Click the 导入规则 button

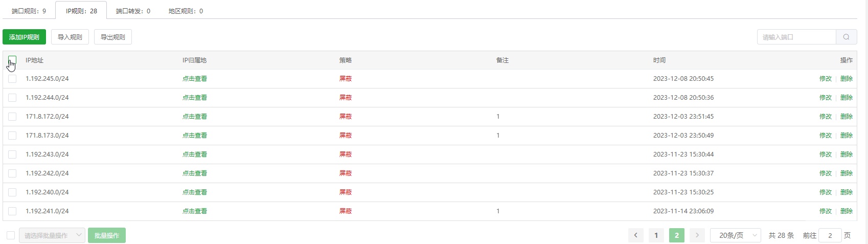click(70, 37)
